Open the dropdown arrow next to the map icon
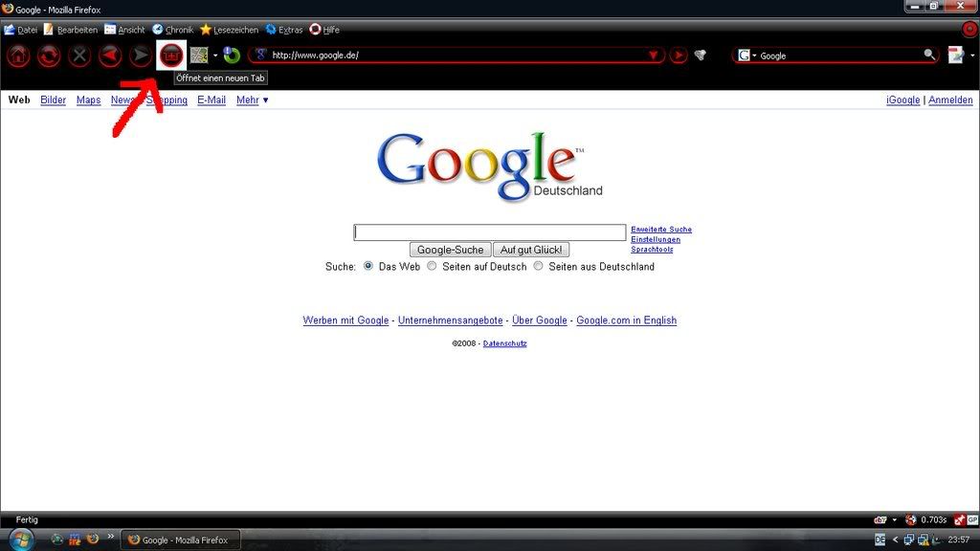Screen dimensions: 980x551 click(x=215, y=55)
